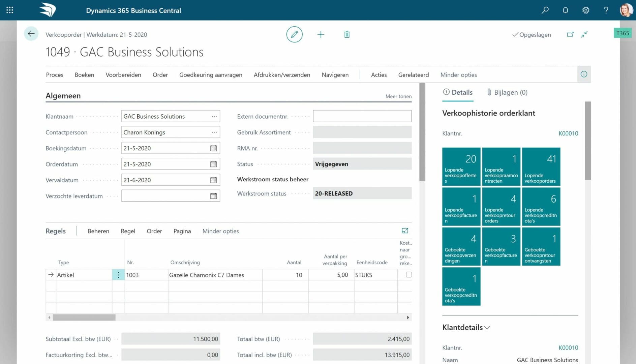The width and height of the screenshot is (636, 364).
Task: Open the 1 Geboekte verkoopcreditnota's tile
Action: tap(461, 286)
